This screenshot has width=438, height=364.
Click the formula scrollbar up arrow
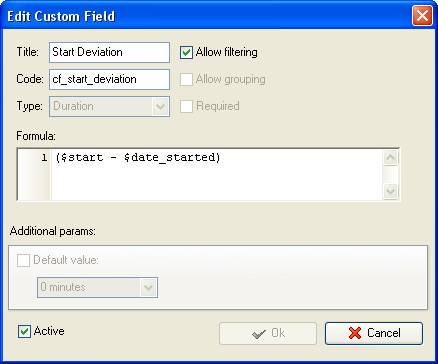[x=390, y=158]
